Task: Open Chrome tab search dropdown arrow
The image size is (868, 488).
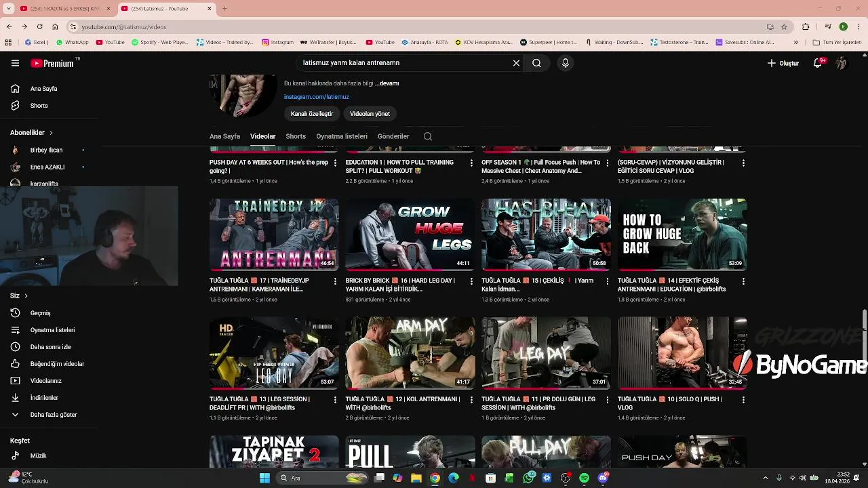Action: [8, 9]
